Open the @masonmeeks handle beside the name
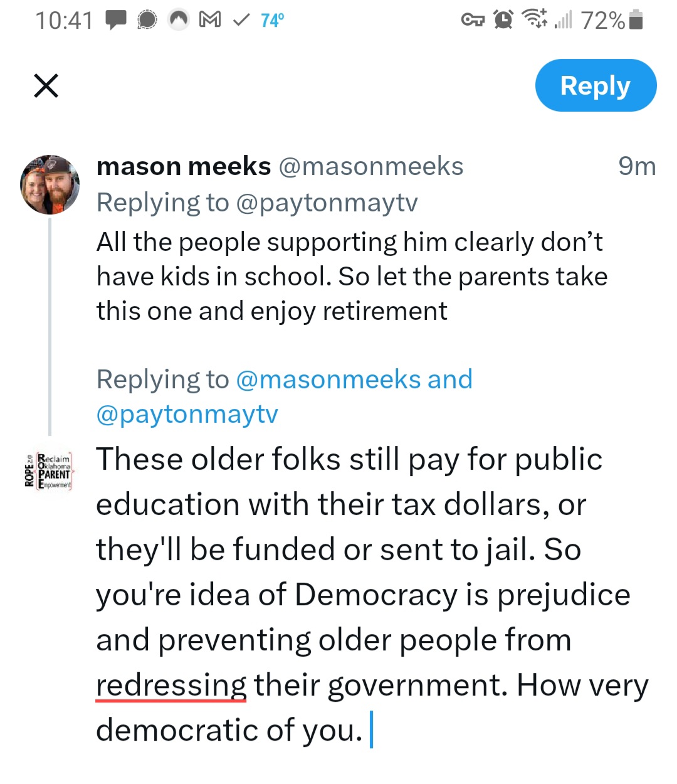This screenshot has width=677, height=784. coord(370,167)
